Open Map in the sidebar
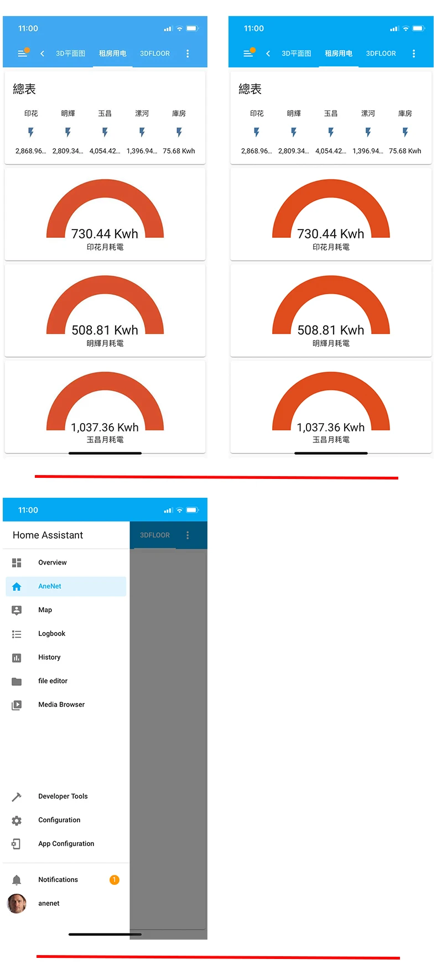The width and height of the screenshot is (437, 980). 66,610
